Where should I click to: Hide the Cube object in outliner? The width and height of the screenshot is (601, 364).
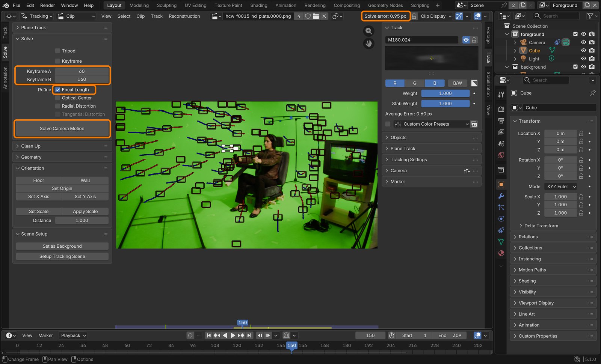tap(583, 51)
